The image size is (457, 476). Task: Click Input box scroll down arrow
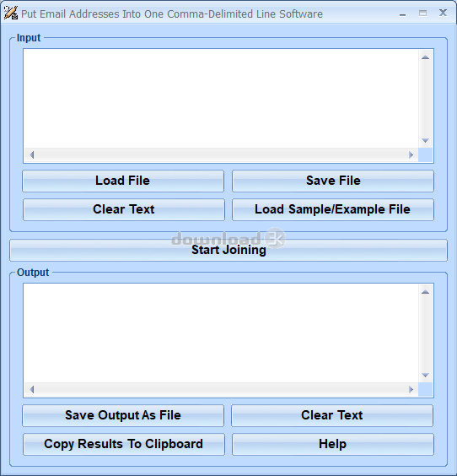[425, 141]
